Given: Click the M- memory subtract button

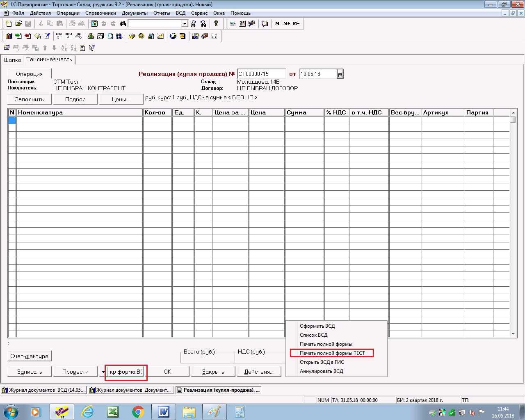Looking at the screenshot, I should (296, 24).
